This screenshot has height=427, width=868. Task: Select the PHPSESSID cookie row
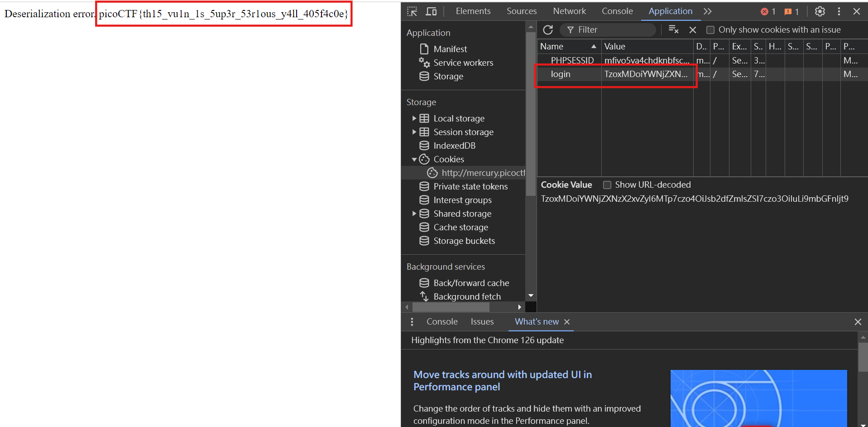point(702,60)
